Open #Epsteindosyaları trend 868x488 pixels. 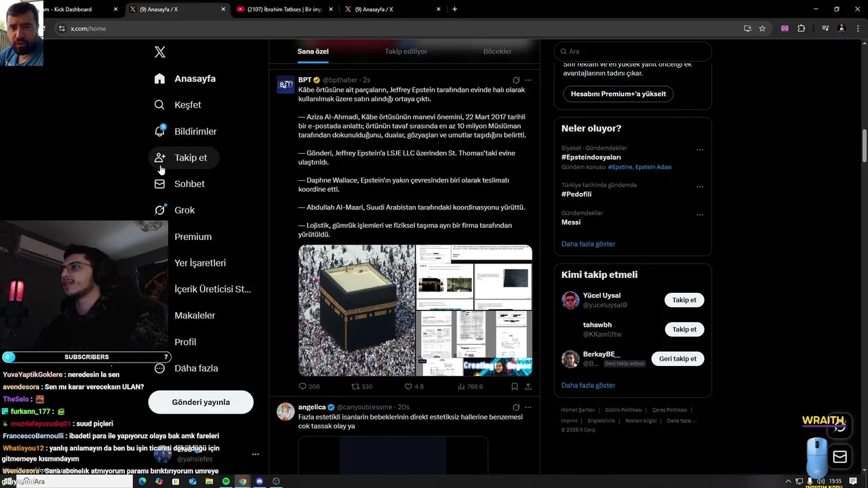click(591, 157)
